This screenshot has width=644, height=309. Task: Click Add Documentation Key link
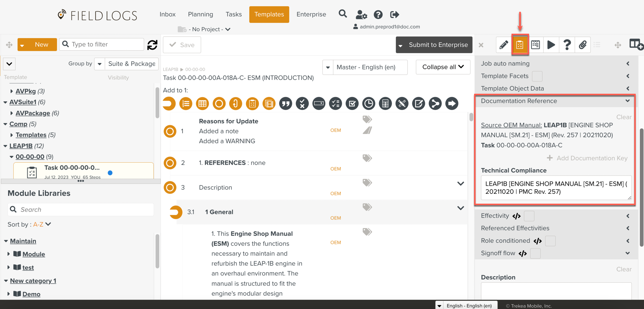[587, 158]
